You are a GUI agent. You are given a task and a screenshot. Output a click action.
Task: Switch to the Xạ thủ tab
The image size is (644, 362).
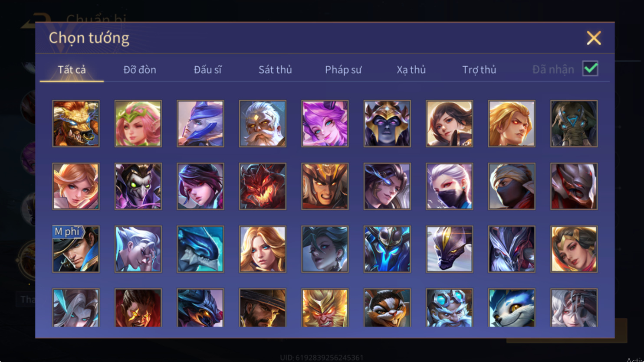coord(411,69)
